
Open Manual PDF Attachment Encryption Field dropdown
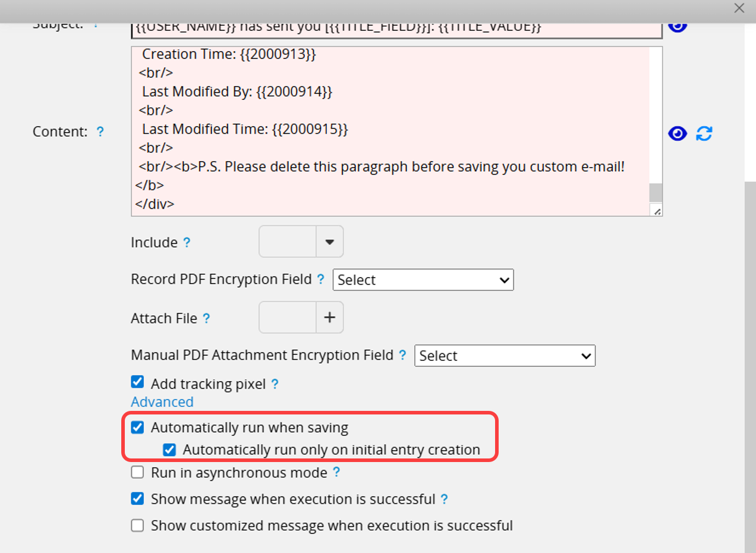[x=505, y=356]
